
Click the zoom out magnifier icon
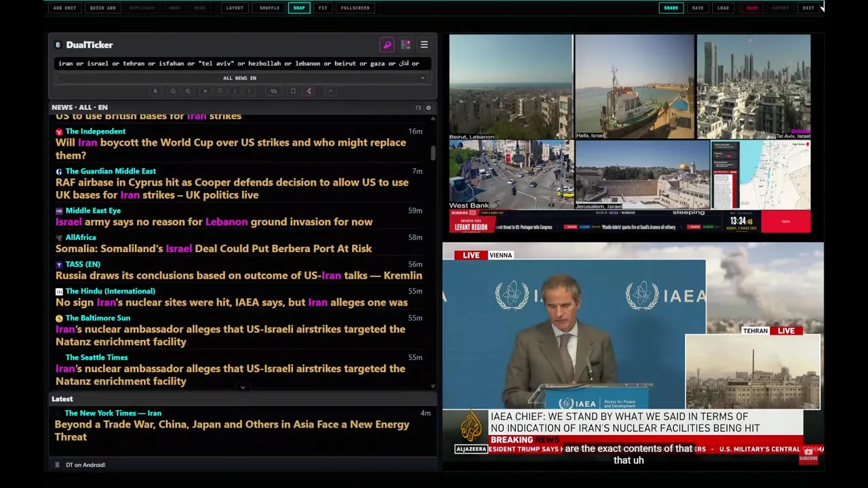(173, 91)
